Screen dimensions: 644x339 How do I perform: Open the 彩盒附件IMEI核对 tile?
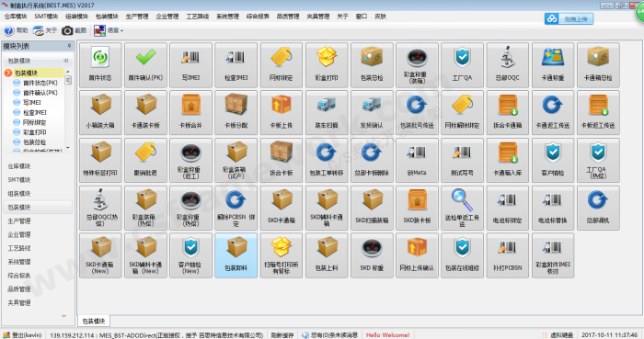(553, 255)
